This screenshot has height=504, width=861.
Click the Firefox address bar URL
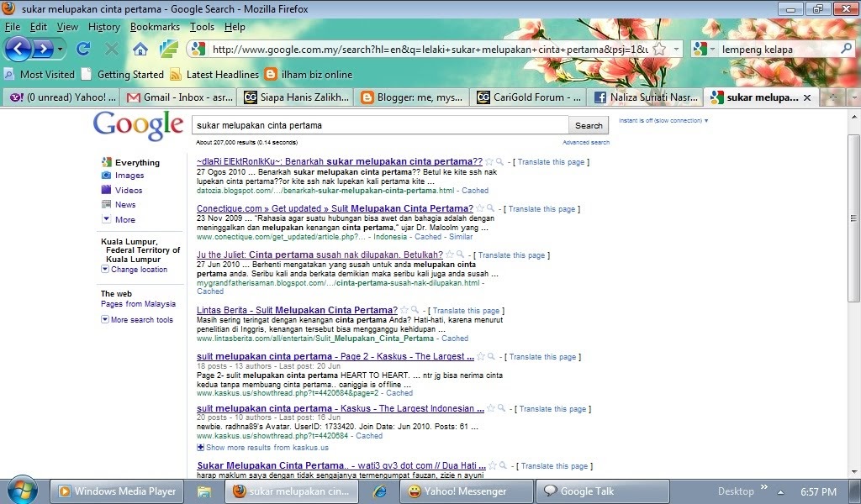430,50
